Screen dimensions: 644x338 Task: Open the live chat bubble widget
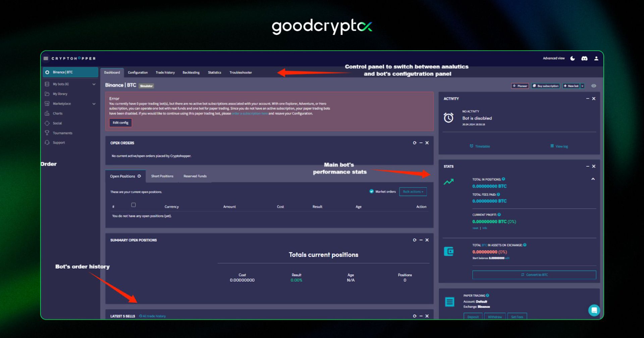click(594, 310)
